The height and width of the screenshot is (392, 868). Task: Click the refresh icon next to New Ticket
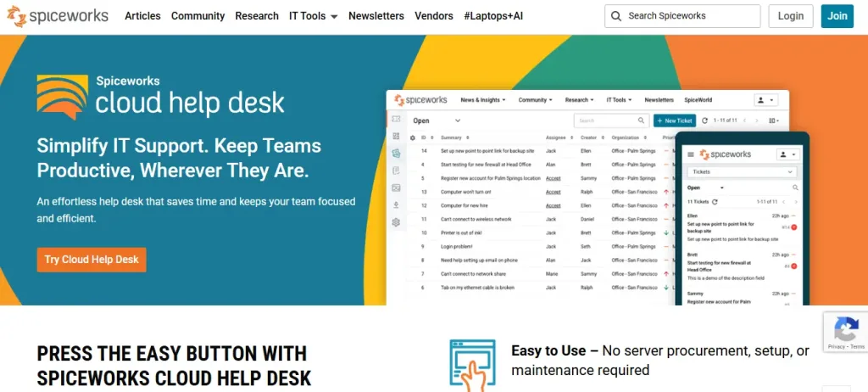[x=704, y=120]
